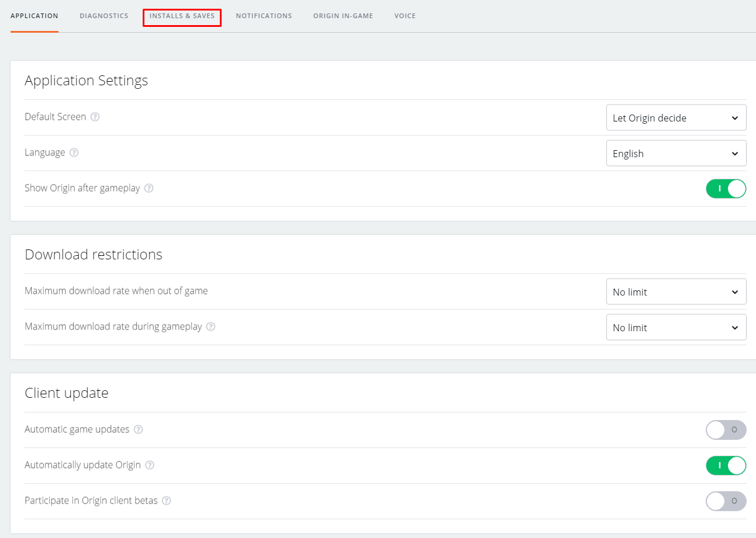Open the Voice tab
The image size is (756, 538).
click(405, 16)
